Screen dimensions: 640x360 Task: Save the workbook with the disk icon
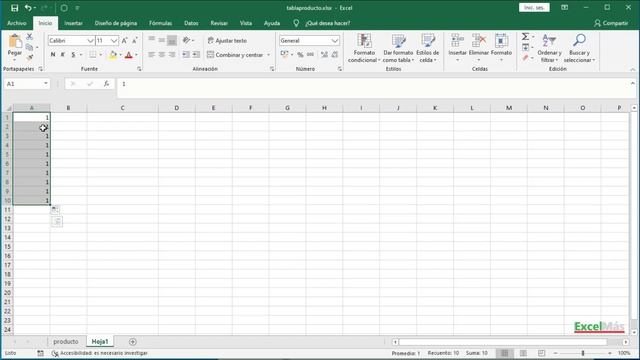click(15, 8)
